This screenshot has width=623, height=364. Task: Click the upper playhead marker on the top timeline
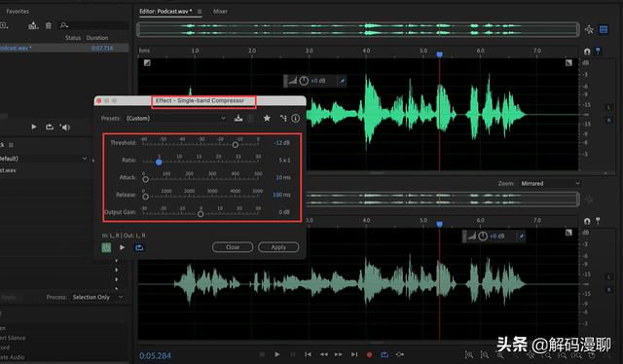tap(439, 55)
